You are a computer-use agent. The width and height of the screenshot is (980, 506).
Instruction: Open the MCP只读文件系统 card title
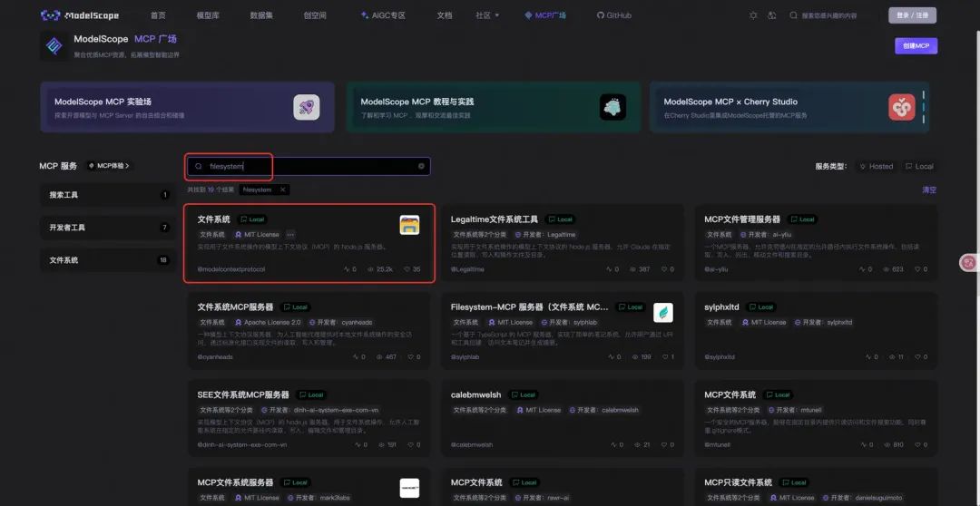738,482
